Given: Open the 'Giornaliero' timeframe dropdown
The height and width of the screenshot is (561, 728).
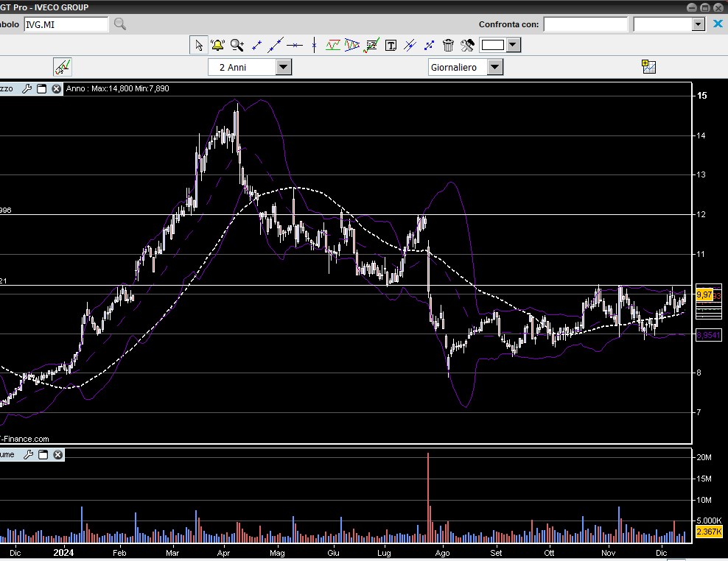Looking at the screenshot, I should (495, 67).
